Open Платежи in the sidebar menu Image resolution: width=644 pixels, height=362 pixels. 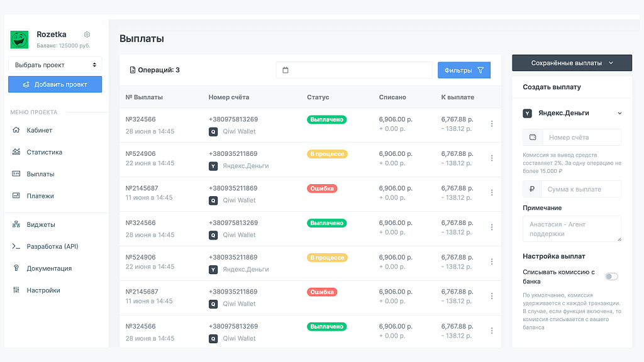coord(40,196)
